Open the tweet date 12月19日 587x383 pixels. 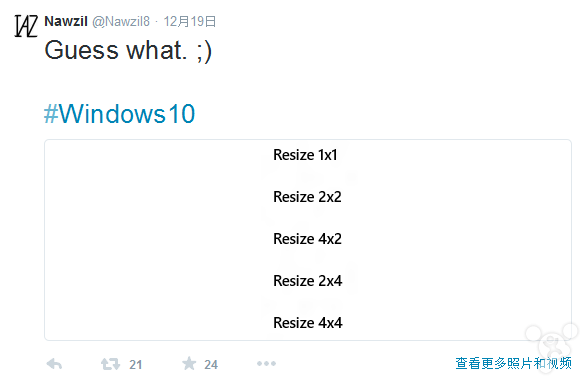(x=190, y=21)
